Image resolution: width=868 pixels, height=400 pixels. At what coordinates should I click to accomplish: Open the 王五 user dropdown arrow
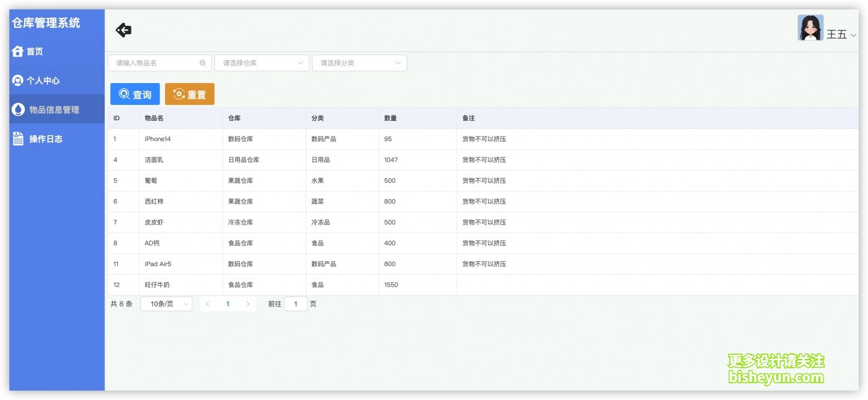point(853,35)
